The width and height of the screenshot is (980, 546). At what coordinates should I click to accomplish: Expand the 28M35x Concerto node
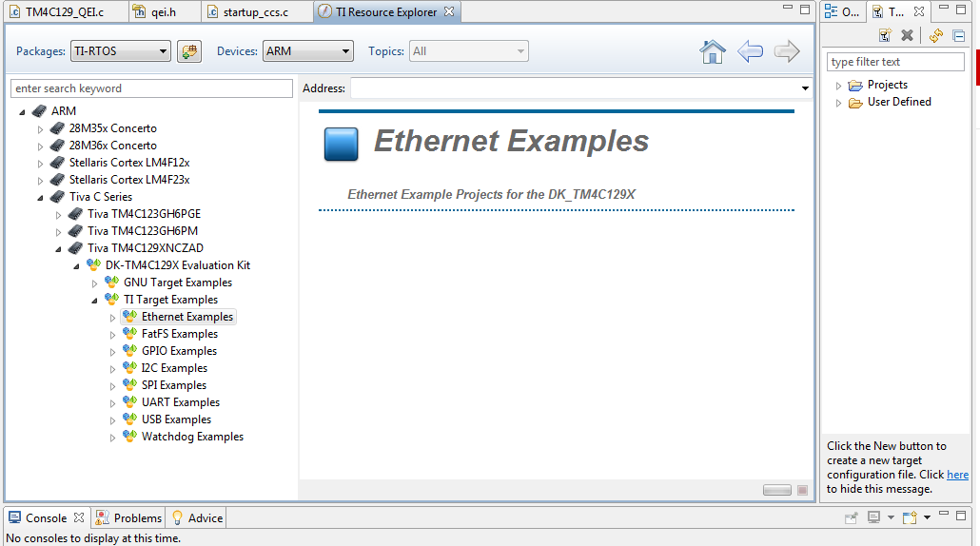coord(40,129)
